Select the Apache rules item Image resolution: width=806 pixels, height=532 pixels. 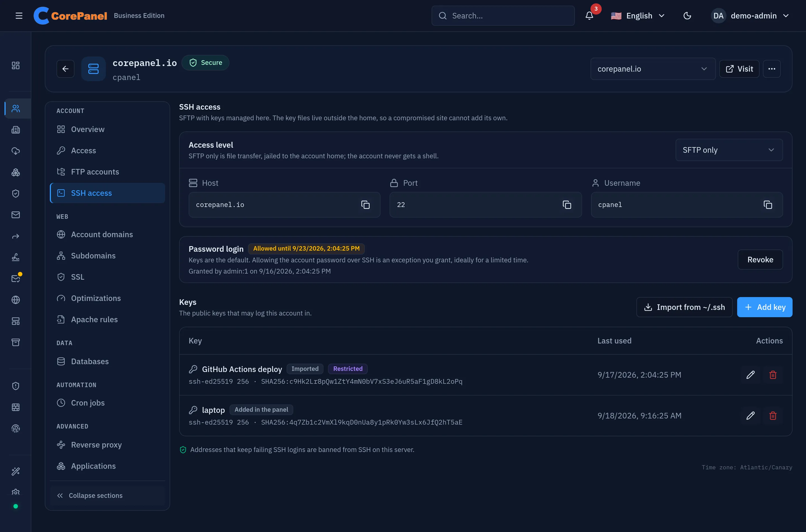(x=107, y=319)
